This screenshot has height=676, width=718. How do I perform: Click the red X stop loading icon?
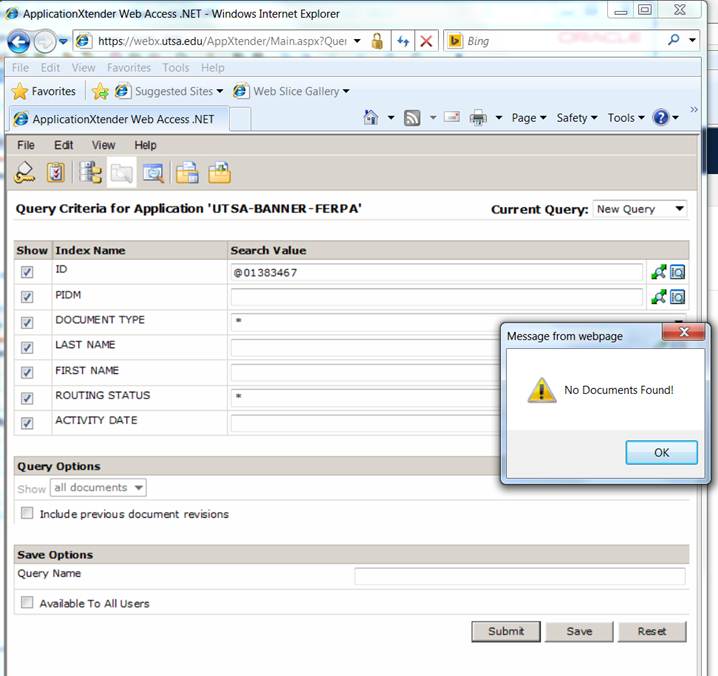pos(426,41)
